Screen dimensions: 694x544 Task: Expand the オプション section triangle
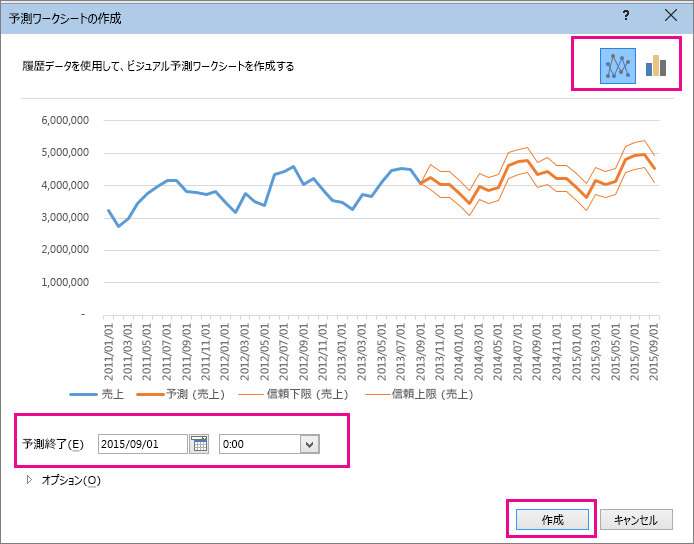(x=29, y=480)
